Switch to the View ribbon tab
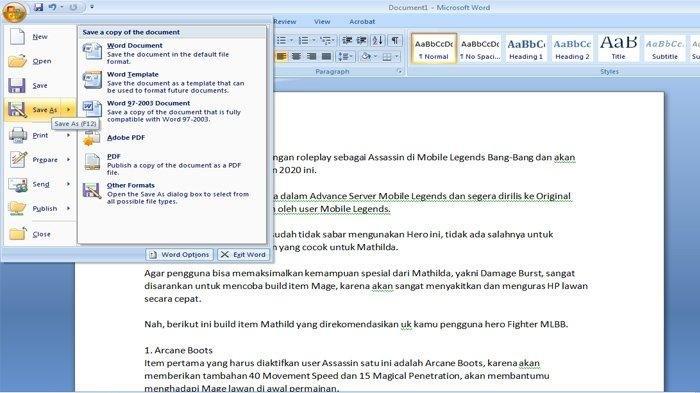Screen dimensions: 700x393 [x=322, y=21]
